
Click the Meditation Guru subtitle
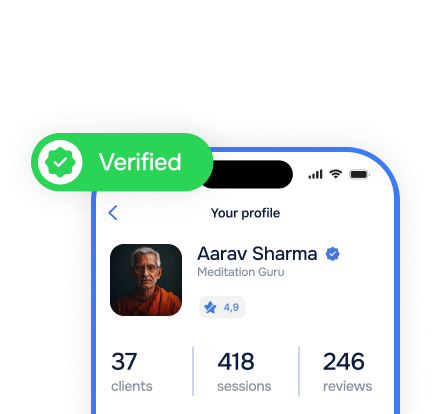(x=241, y=272)
